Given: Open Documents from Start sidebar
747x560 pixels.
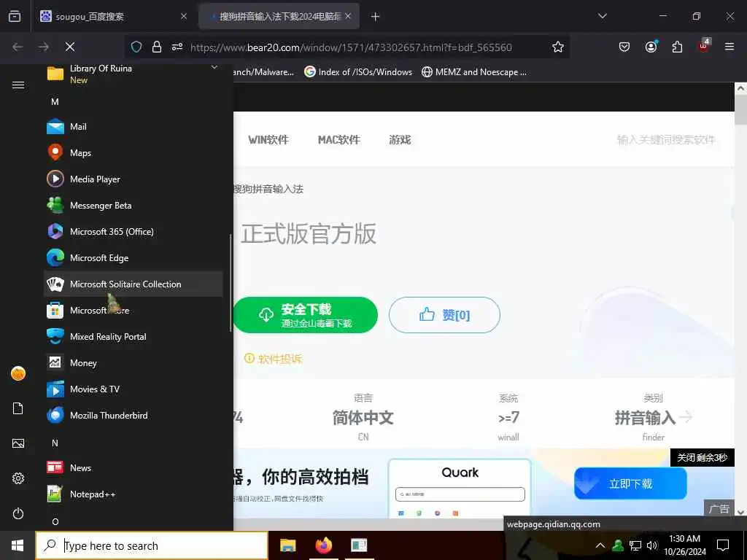Looking at the screenshot, I should 18,408.
